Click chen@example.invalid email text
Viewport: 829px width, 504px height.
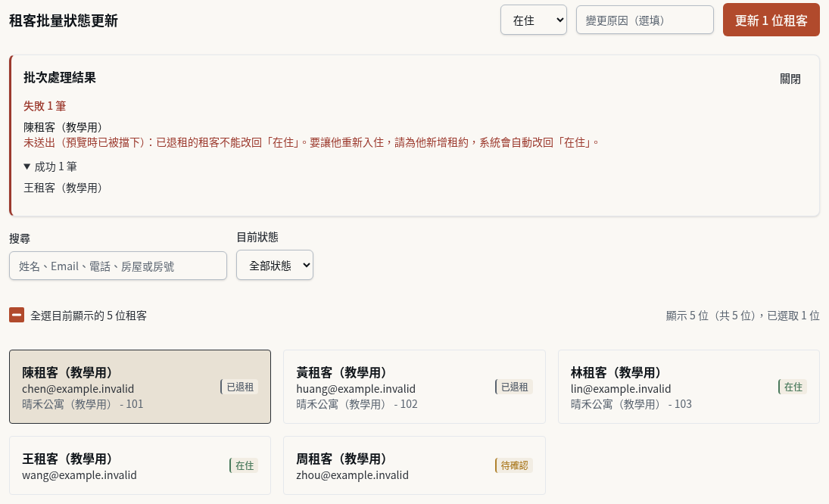pyautogui.click(x=78, y=389)
